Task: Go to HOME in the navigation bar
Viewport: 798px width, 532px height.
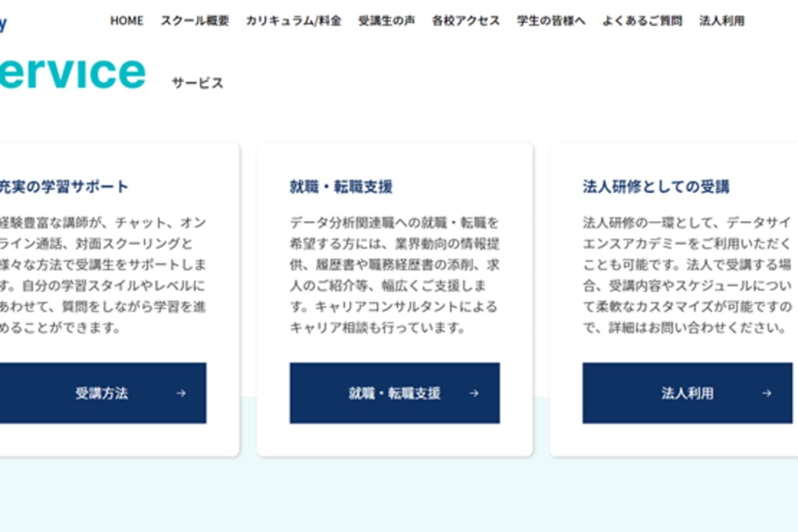Action: point(127,21)
